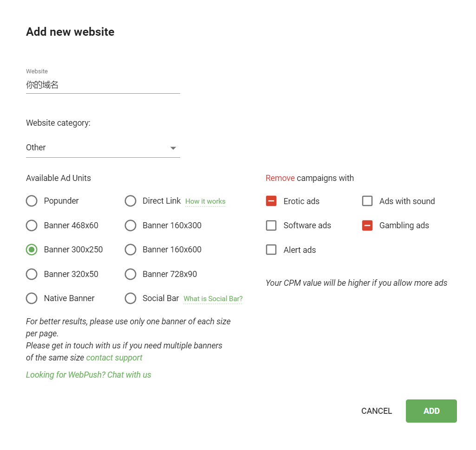This screenshot has width=476, height=450.
Task: Choose the Native Banner ad unit
Action: click(32, 298)
